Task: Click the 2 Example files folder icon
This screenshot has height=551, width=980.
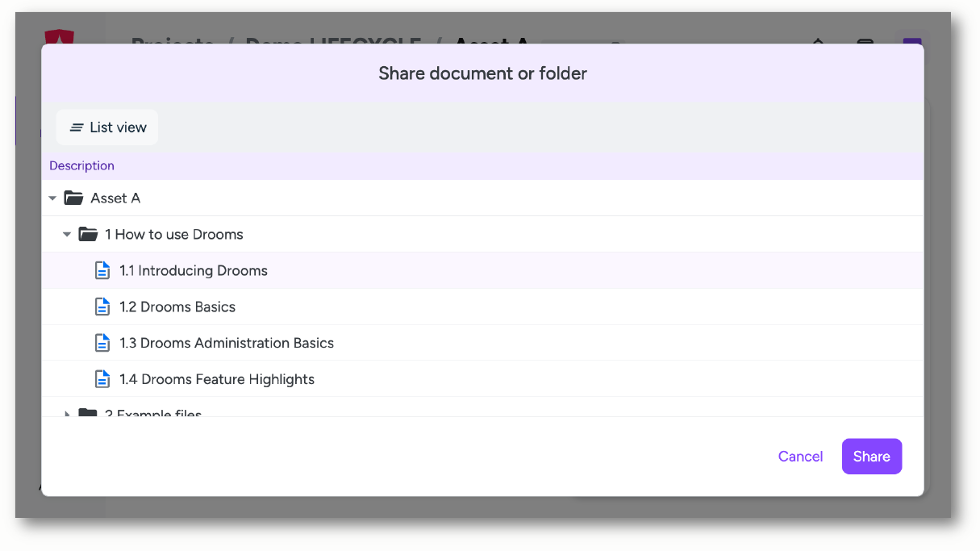Action: pos(88,413)
